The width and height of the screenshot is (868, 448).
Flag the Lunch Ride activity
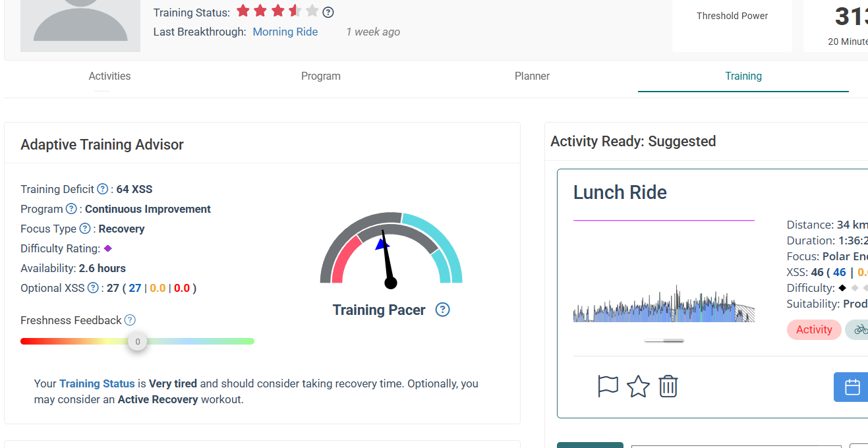coord(608,386)
